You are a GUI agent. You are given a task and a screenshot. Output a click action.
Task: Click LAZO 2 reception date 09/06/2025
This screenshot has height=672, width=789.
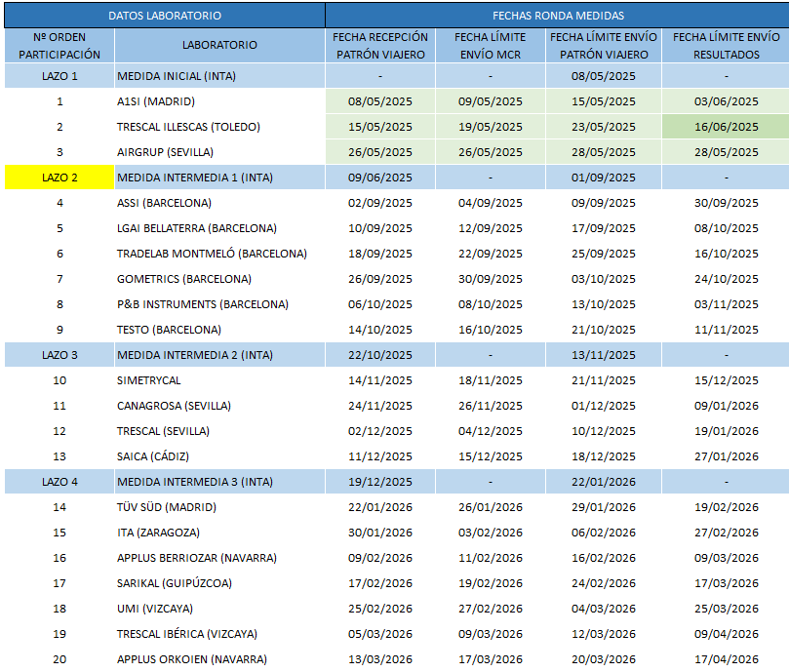380,178
